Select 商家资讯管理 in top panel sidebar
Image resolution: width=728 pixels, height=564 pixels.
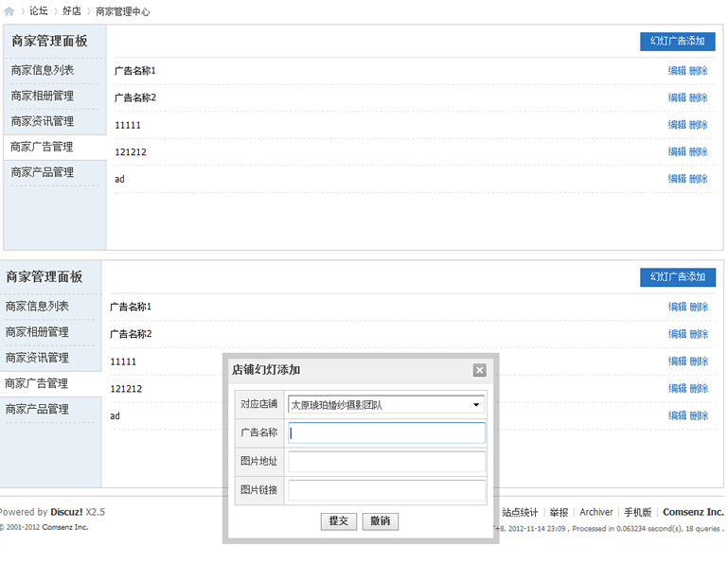click(43, 121)
